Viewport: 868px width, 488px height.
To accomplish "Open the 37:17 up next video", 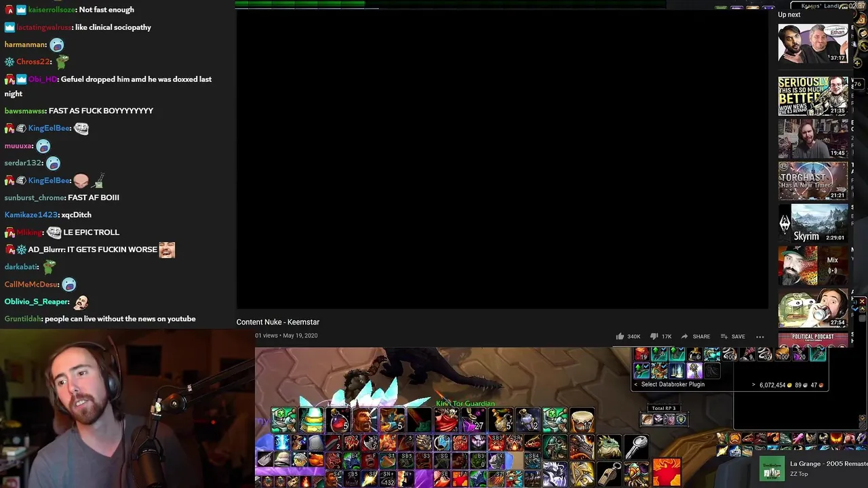I will [x=812, y=44].
